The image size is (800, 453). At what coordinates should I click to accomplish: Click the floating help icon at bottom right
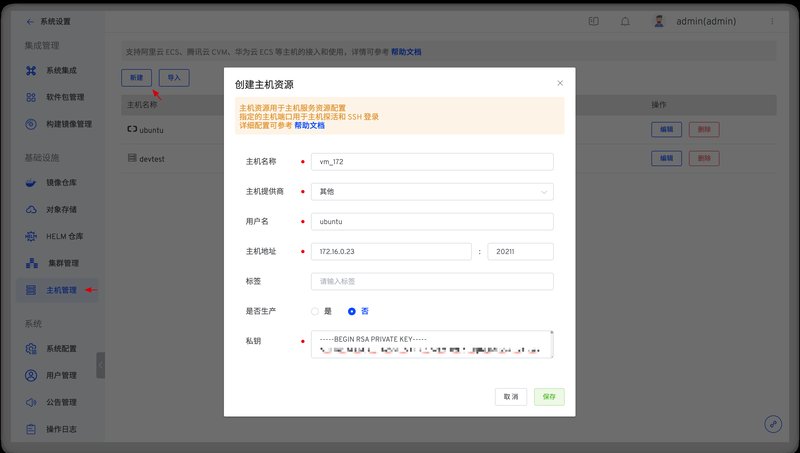772,424
